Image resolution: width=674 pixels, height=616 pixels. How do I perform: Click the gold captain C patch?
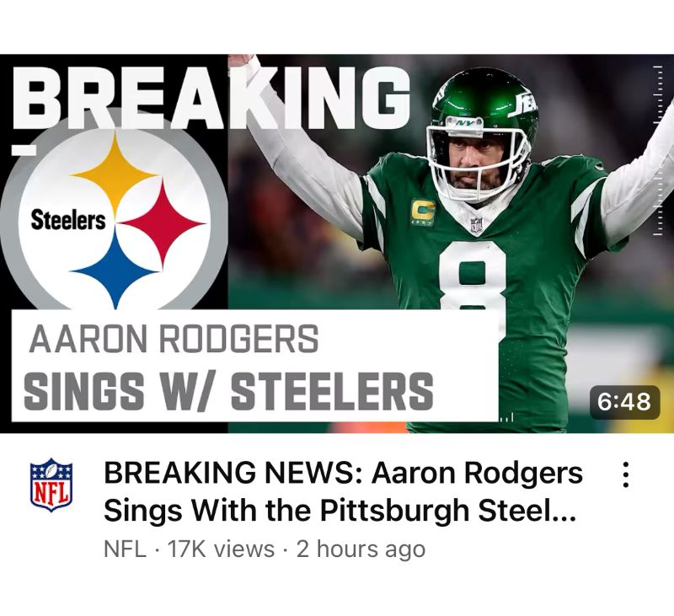(x=423, y=212)
